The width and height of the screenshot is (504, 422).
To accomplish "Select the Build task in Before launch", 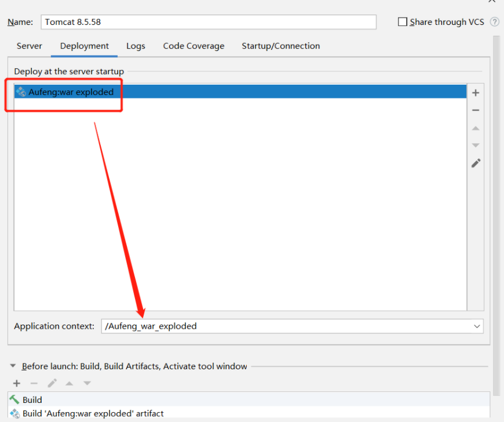I will 249,399.
